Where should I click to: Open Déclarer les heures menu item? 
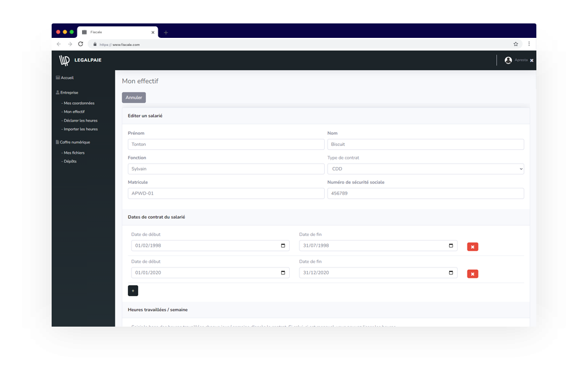coord(80,121)
